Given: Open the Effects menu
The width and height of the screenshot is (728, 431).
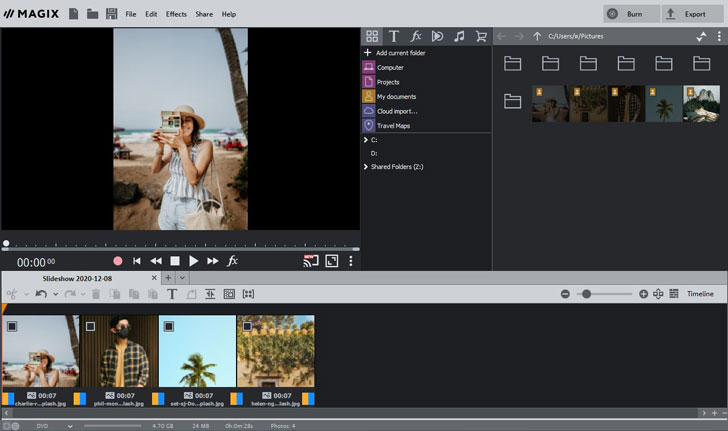Looking at the screenshot, I should pyautogui.click(x=176, y=14).
